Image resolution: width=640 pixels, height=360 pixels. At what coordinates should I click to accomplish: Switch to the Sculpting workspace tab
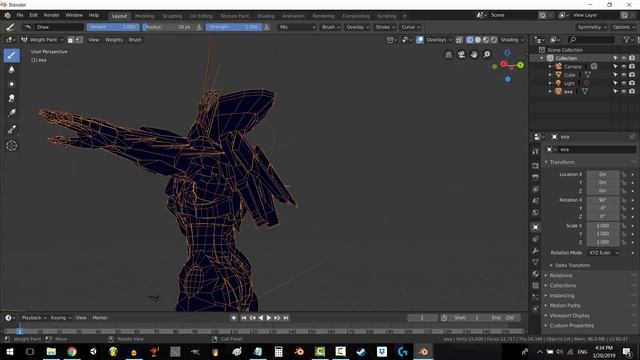pyautogui.click(x=172, y=16)
